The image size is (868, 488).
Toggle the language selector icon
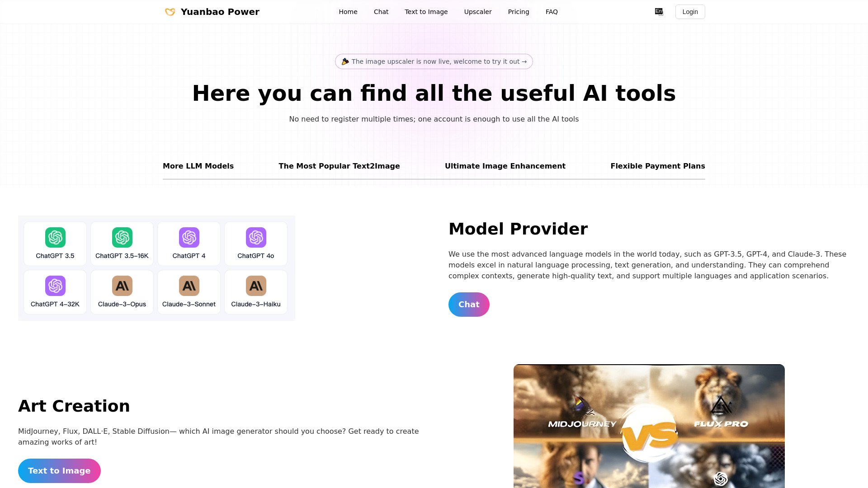[x=659, y=11]
